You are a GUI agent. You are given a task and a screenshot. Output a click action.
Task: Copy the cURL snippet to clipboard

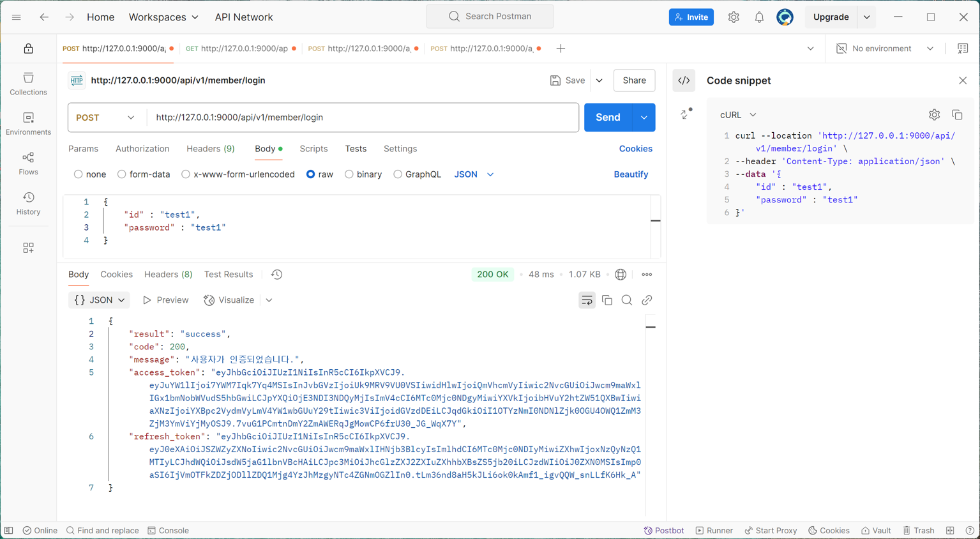(x=957, y=115)
